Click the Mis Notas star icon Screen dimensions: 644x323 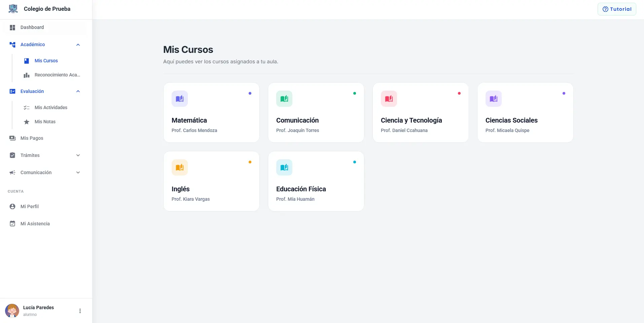[27, 122]
